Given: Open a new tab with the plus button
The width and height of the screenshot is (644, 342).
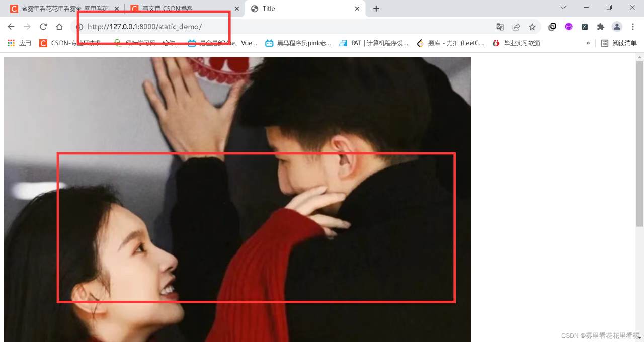Looking at the screenshot, I should tap(377, 8).
